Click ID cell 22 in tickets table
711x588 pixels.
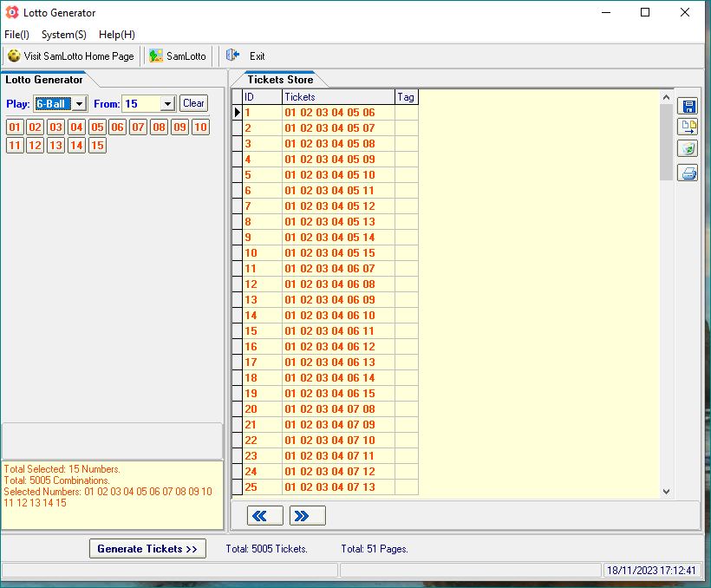[x=263, y=441]
